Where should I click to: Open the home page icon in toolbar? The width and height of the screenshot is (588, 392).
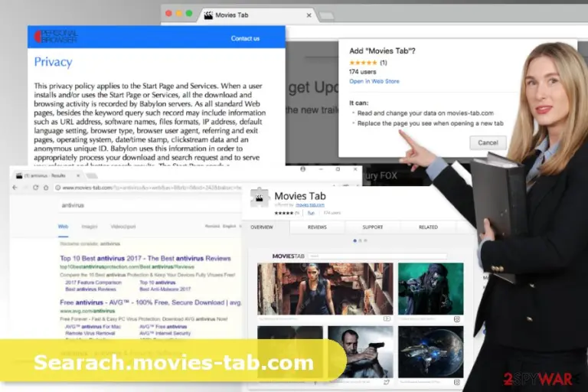[x=46, y=188]
